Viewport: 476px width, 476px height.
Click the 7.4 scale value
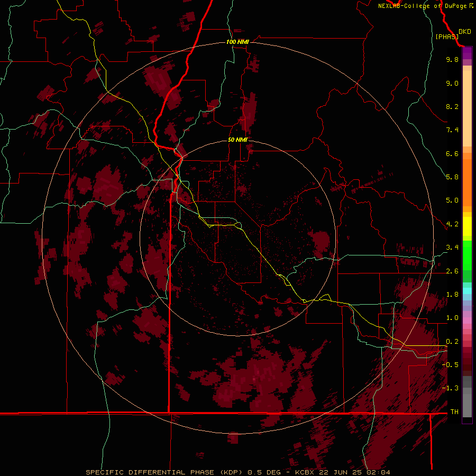(x=452, y=130)
